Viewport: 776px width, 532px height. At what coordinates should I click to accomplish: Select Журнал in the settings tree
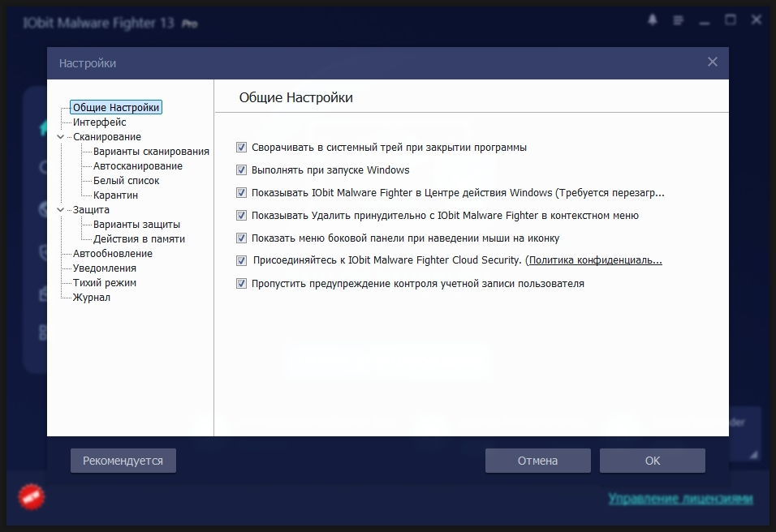pos(91,298)
